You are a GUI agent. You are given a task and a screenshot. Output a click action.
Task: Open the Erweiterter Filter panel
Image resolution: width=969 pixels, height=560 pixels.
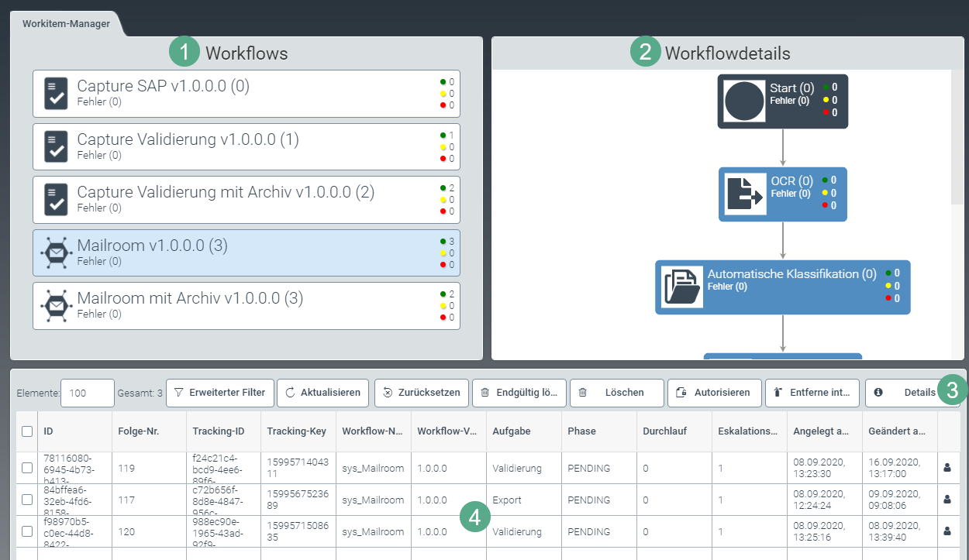220,393
